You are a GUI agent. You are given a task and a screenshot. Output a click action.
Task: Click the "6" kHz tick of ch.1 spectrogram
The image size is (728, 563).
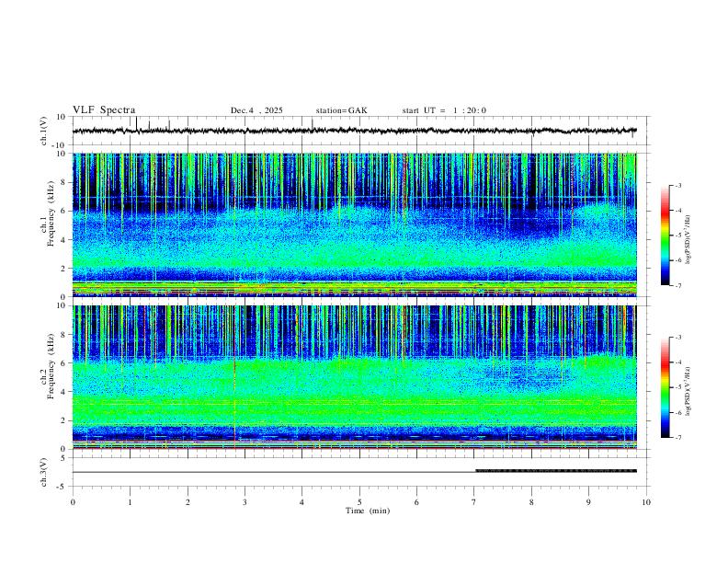point(64,211)
